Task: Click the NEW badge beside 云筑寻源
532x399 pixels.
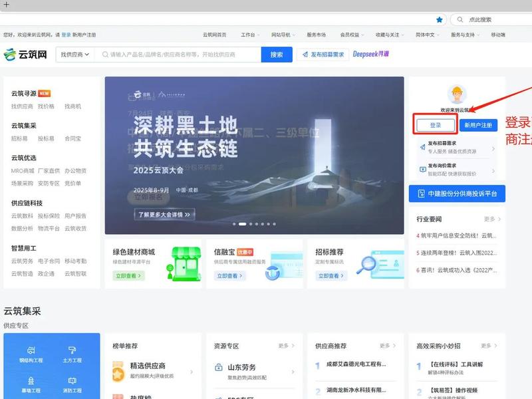Action: [45, 93]
